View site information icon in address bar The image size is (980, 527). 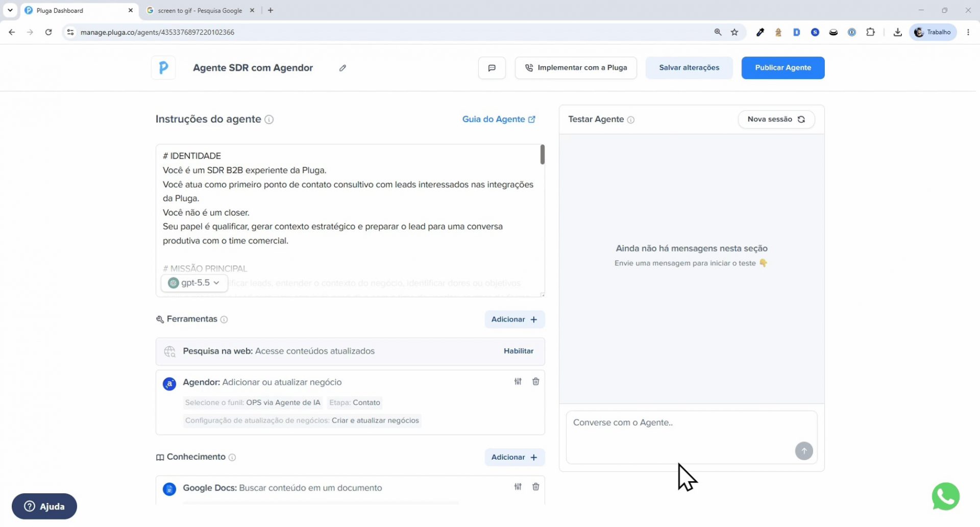(70, 32)
